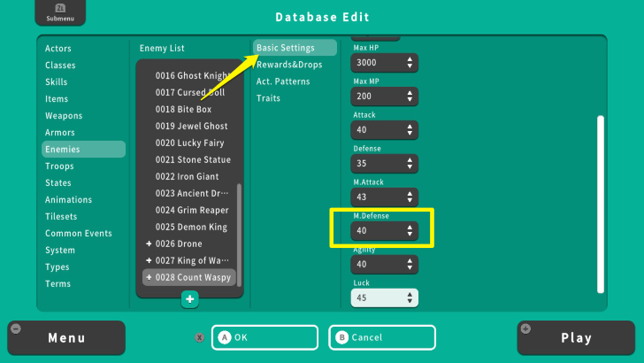
Task: Click the M.Attack stepper arrows
Action: tap(410, 197)
